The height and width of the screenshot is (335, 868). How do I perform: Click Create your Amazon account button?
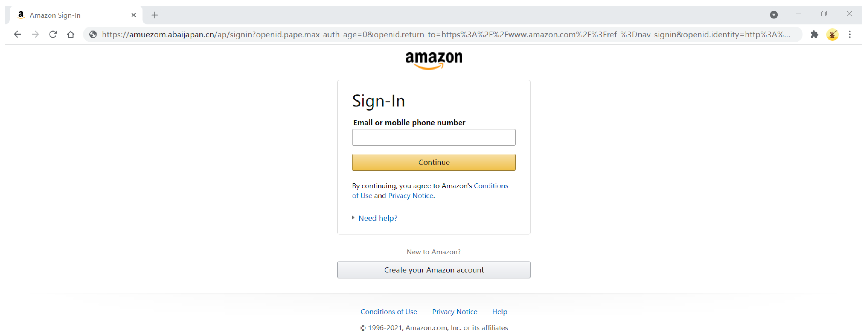tap(434, 270)
